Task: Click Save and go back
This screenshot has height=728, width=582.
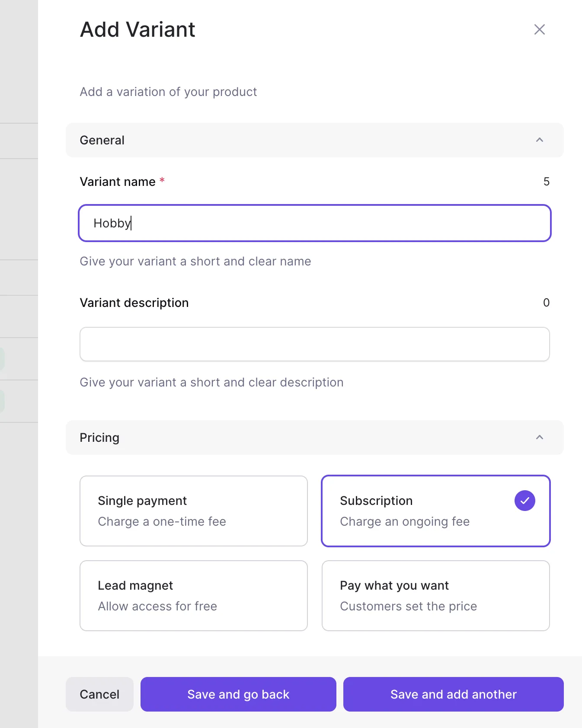Action: coord(238,694)
